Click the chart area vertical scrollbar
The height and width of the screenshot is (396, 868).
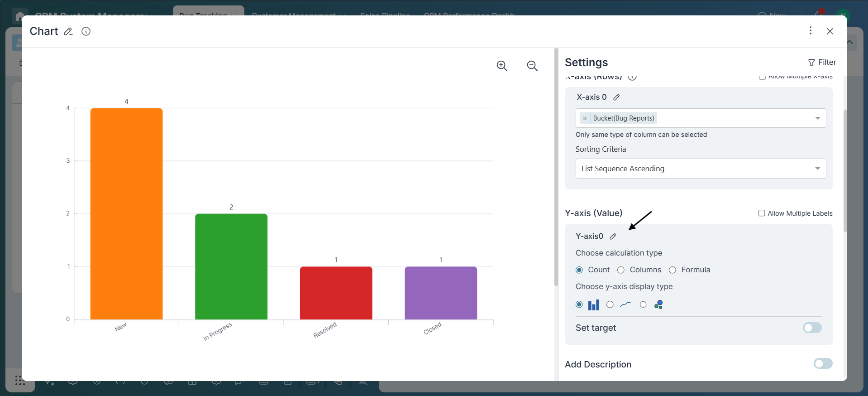click(556, 167)
